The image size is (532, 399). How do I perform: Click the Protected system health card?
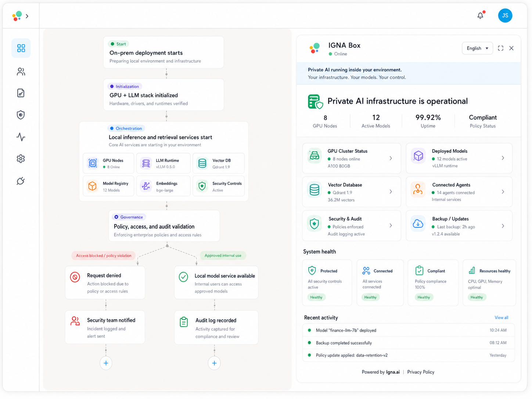[327, 283]
